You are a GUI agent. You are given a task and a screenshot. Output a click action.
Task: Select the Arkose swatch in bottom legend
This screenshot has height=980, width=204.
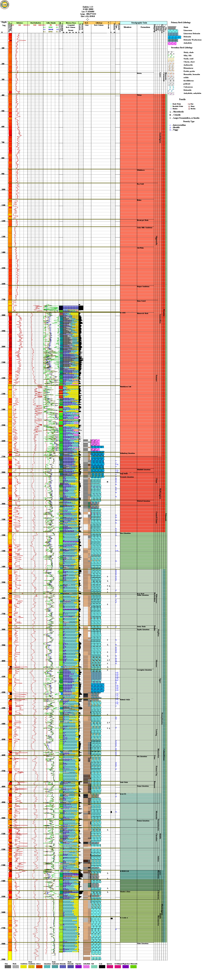coord(39,966)
